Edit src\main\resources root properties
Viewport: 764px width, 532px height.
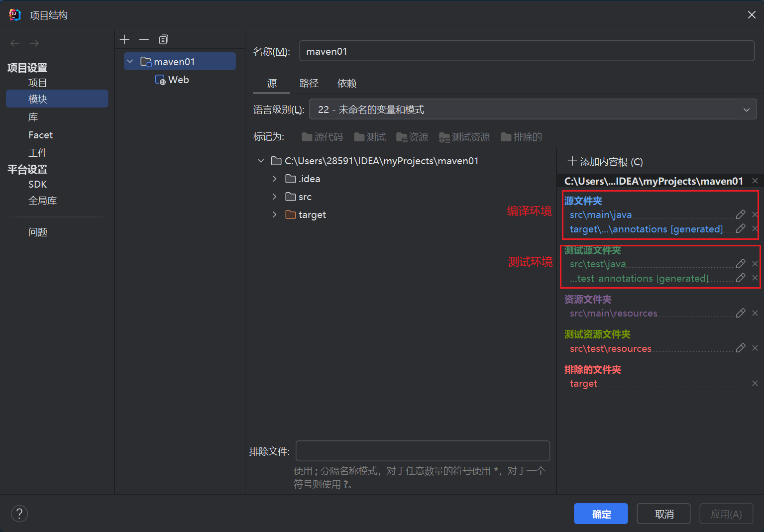pyautogui.click(x=741, y=313)
